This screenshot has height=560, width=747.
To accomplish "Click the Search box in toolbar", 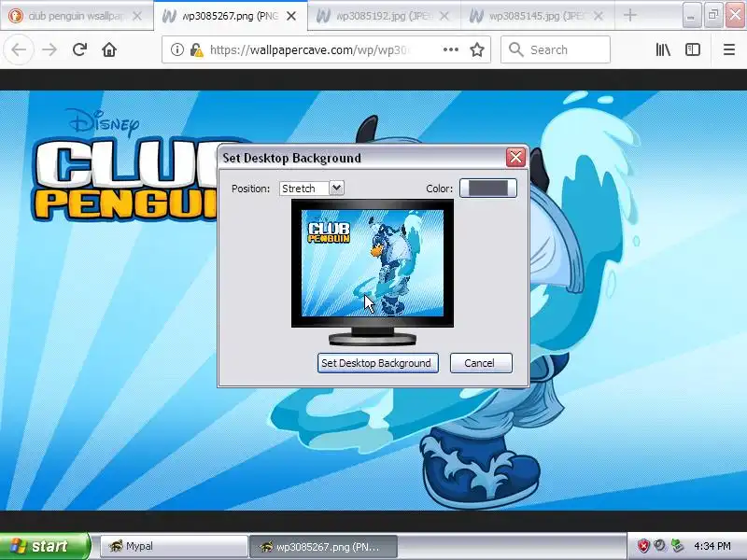I will click(x=556, y=49).
